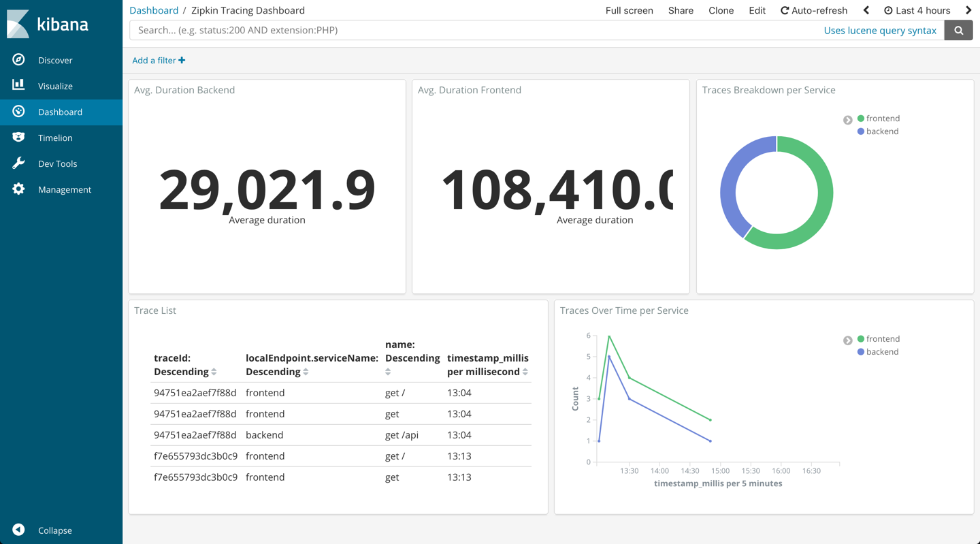Collapse the sidebar navigation
Image resolution: width=980 pixels, height=544 pixels.
pos(61,530)
